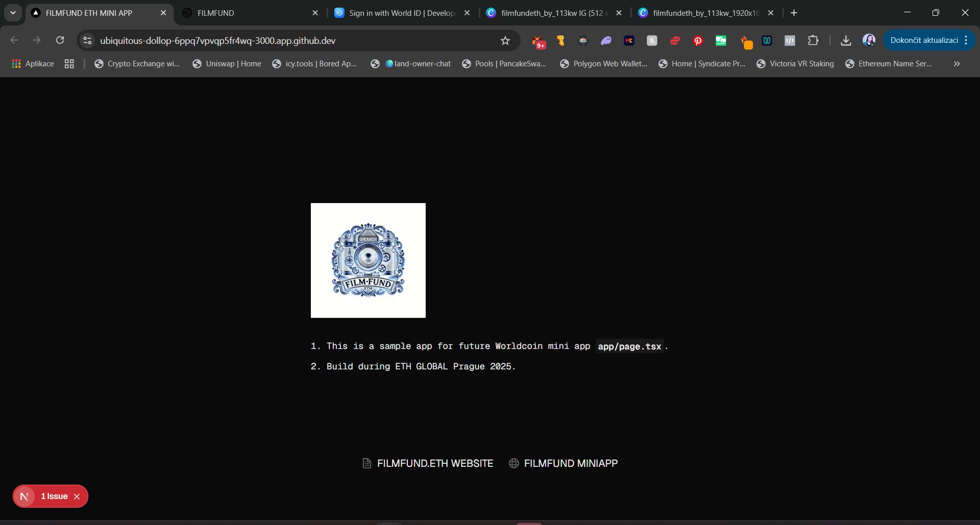Open the Pinterest extension
The height and width of the screenshot is (525, 980).
click(698, 41)
